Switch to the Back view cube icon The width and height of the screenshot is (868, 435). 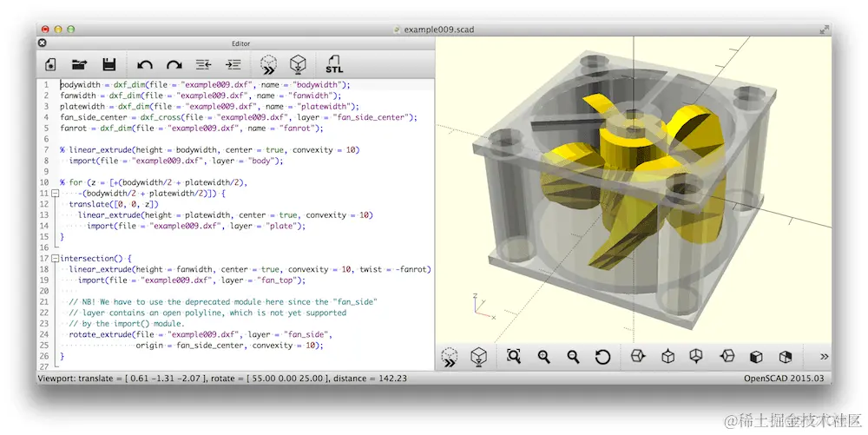coord(786,357)
